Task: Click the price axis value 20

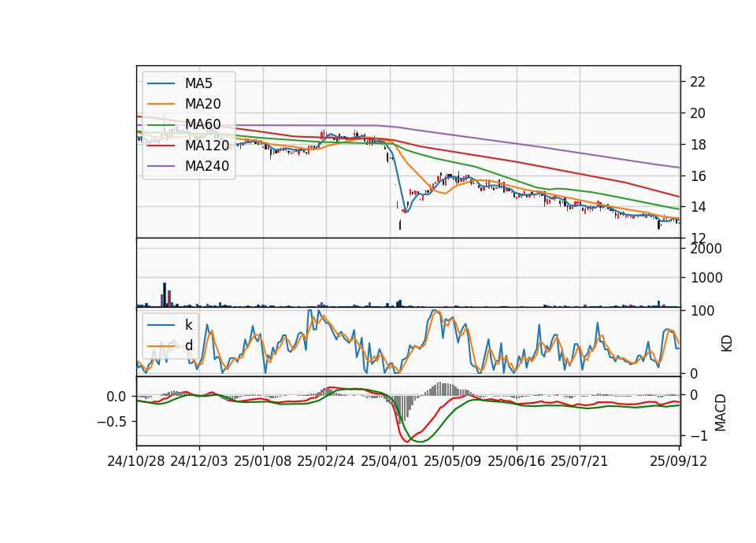Action: (x=698, y=113)
